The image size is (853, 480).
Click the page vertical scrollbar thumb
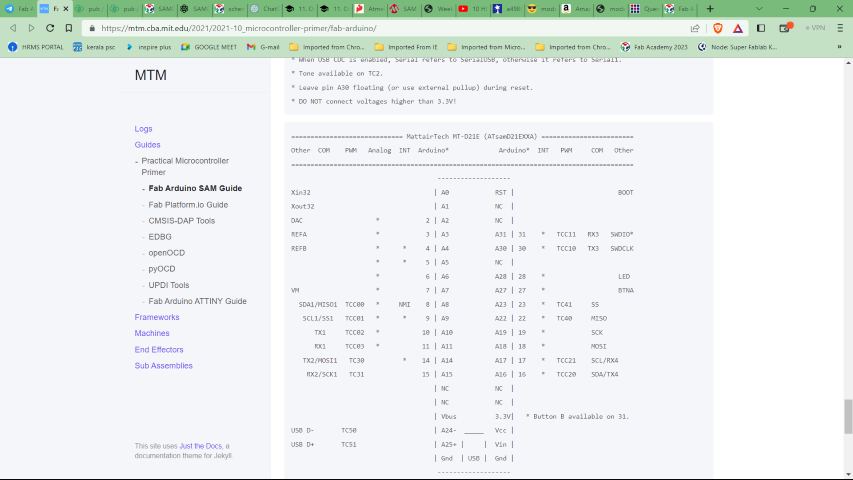[x=848, y=416]
